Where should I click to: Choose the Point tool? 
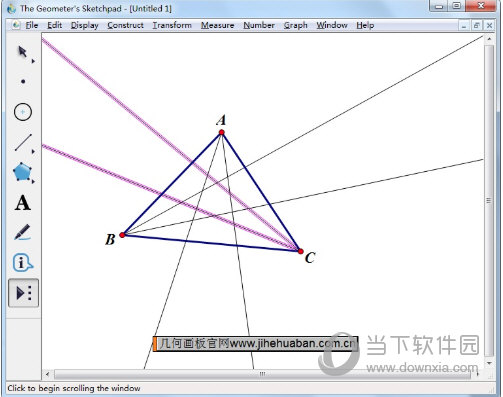pyautogui.click(x=23, y=81)
